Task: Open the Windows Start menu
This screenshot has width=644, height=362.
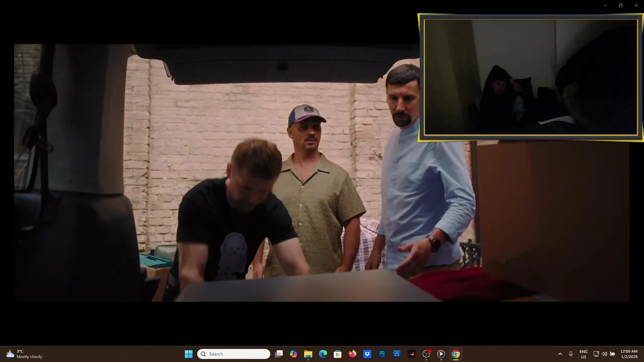Action: [189, 354]
